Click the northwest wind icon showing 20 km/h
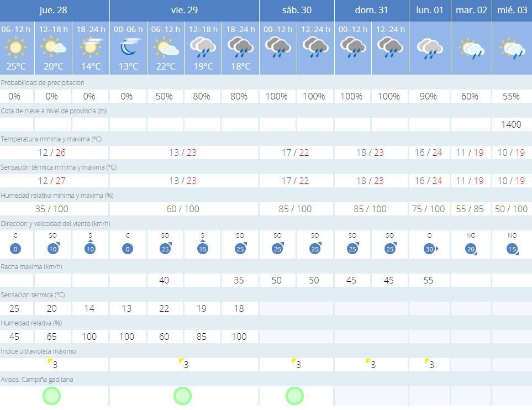Screen dimensions: 532x410 (471, 249)
